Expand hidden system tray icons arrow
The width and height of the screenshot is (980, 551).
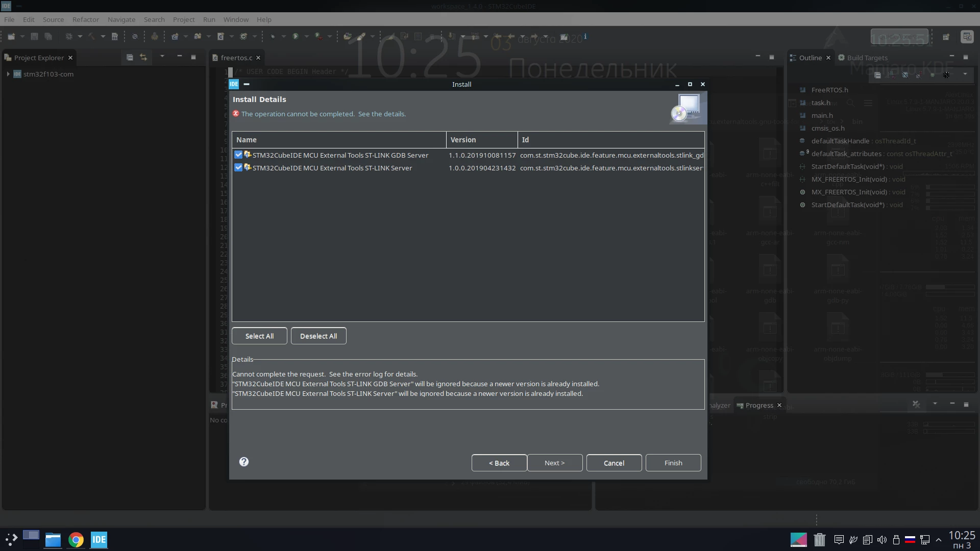tap(939, 540)
